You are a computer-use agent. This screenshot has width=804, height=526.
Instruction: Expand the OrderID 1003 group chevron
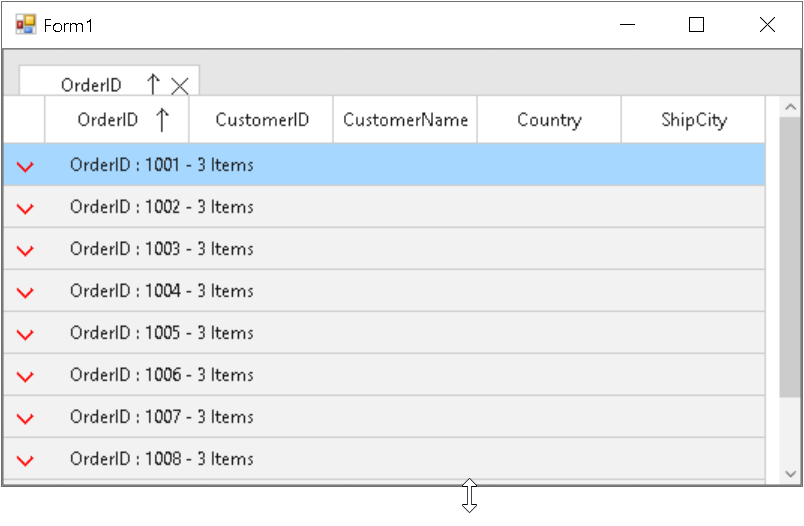pos(25,250)
